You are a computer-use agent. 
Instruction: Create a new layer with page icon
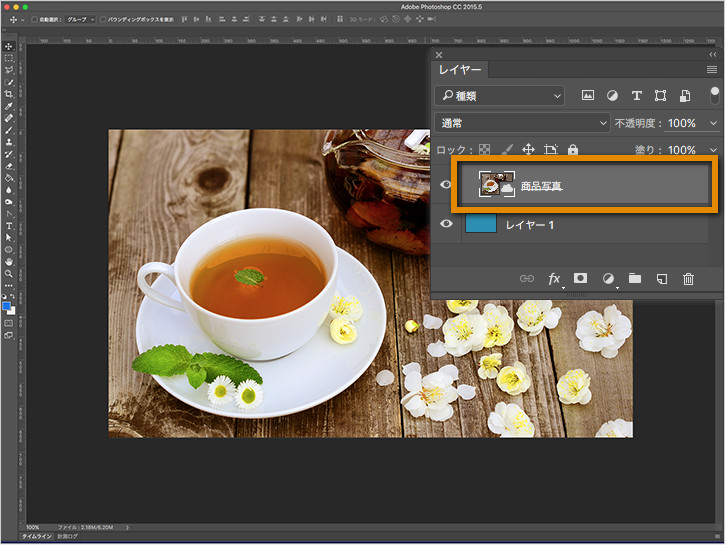[x=661, y=279]
